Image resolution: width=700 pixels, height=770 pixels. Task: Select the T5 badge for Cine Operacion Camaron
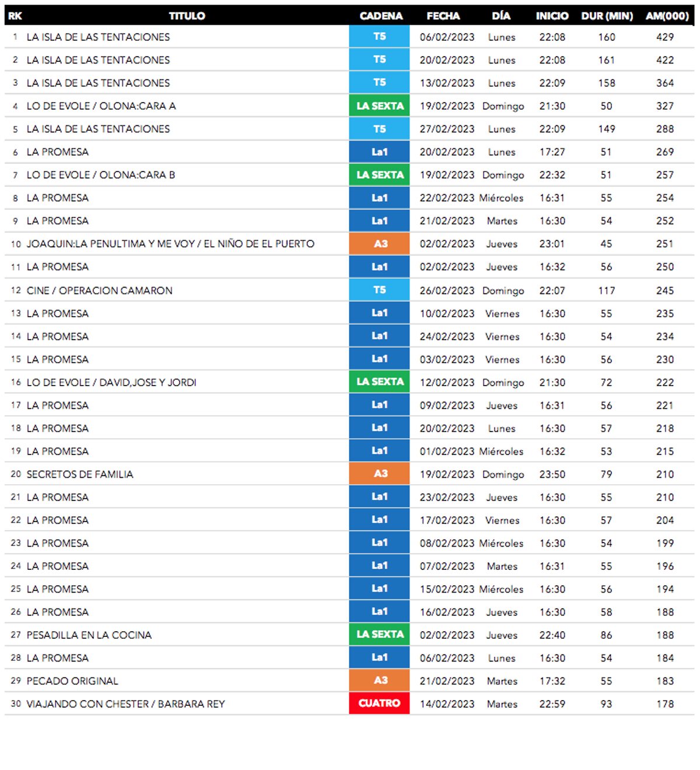pyautogui.click(x=379, y=290)
